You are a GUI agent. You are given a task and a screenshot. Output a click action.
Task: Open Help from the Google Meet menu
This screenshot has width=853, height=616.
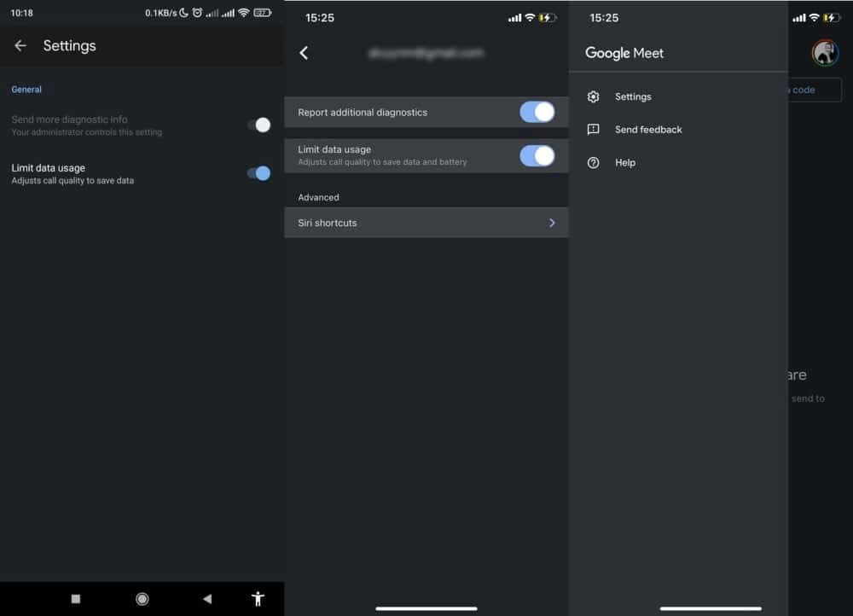[x=625, y=162]
